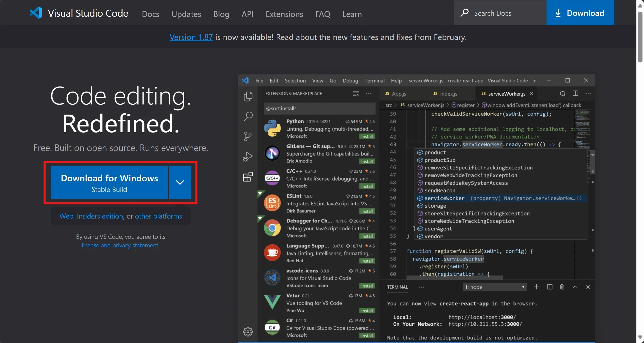Install the ESLint extension
Image resolution: width=644 pixels, height=343 pixels.
[x=367, y=211]
